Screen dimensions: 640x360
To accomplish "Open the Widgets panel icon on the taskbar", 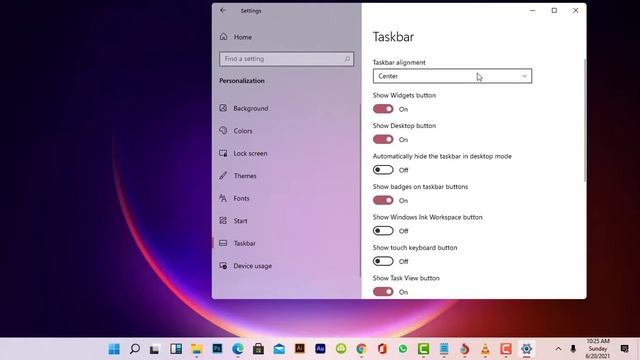I will pos(176,349).
